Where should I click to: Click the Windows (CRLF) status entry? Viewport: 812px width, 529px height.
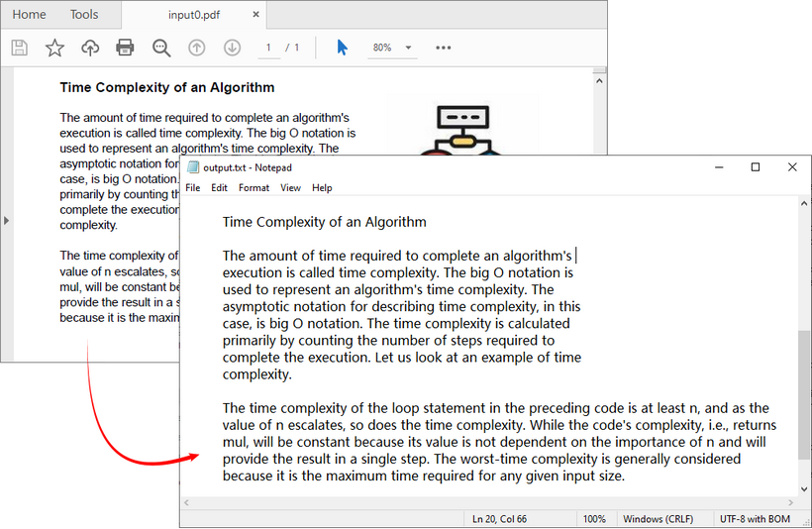pos(658,519)
